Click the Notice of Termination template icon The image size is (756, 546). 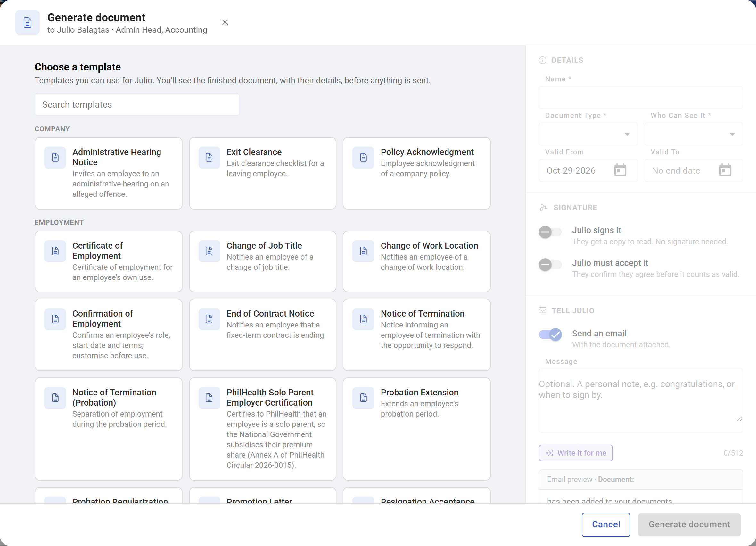point(363,319)
